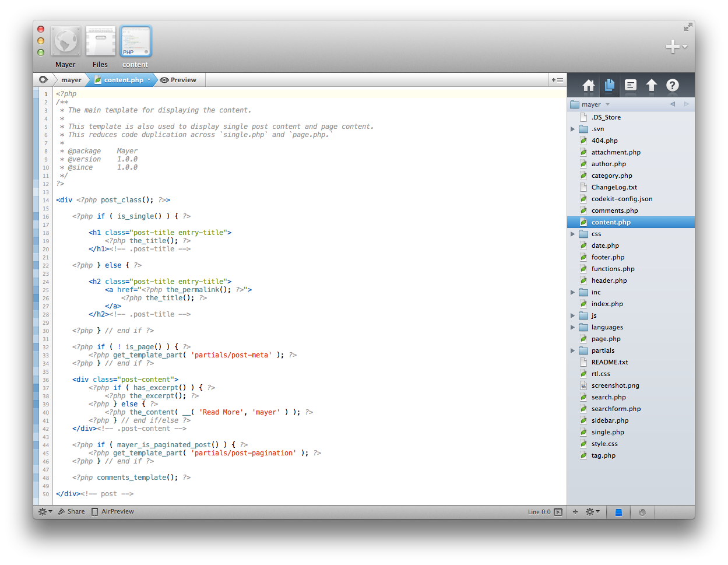Viewport: 728px width, 565px height.
Task: Open the editor gear menu at bottom left
Action: point(44,512)
